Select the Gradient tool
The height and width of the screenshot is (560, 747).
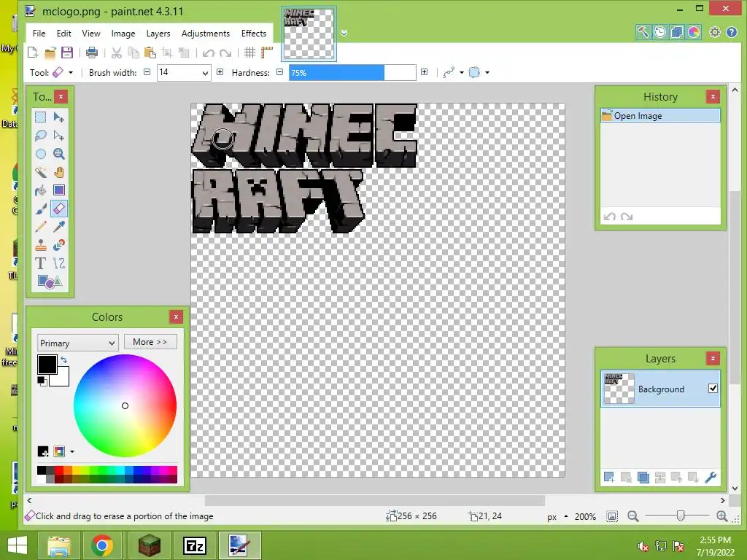coord(58,190)
